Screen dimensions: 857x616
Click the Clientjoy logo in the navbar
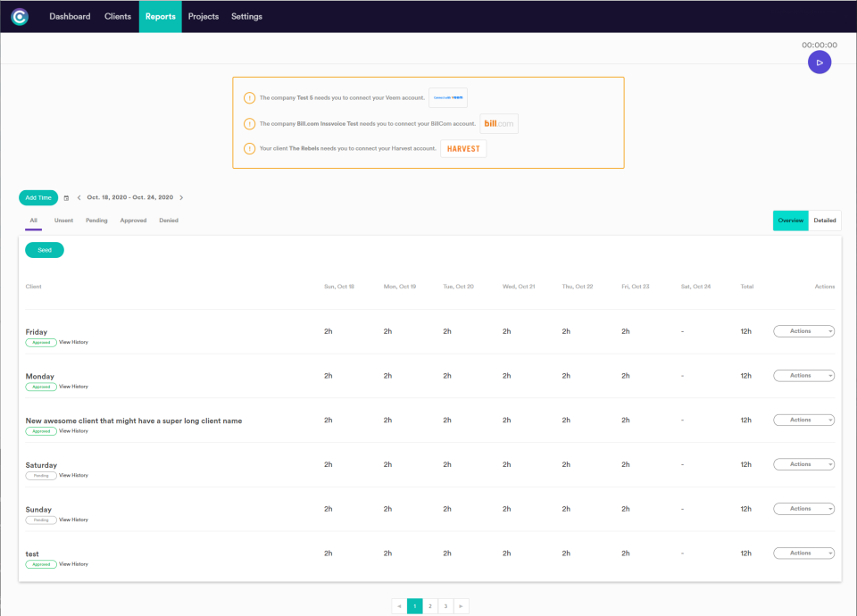point(19,16)
